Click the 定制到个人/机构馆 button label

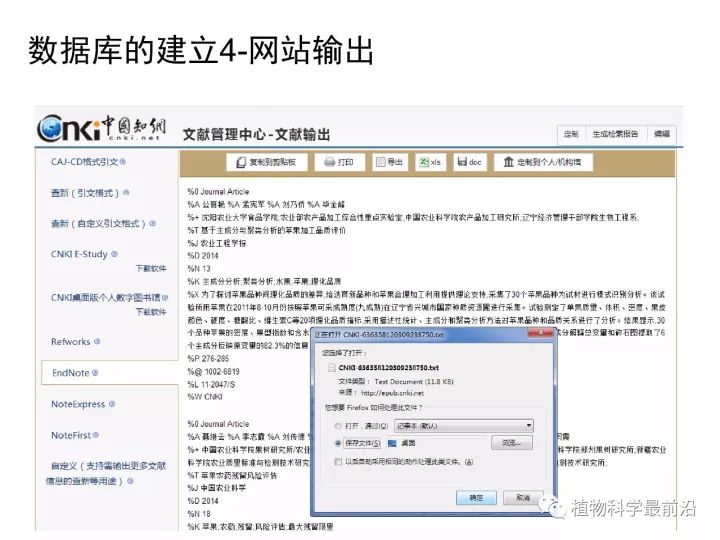tap(549, 162)
